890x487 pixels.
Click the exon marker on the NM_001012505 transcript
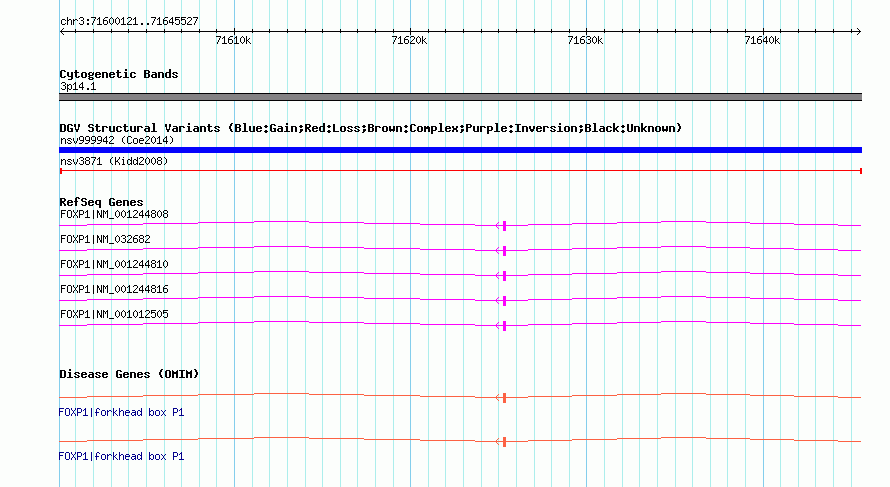504,326
